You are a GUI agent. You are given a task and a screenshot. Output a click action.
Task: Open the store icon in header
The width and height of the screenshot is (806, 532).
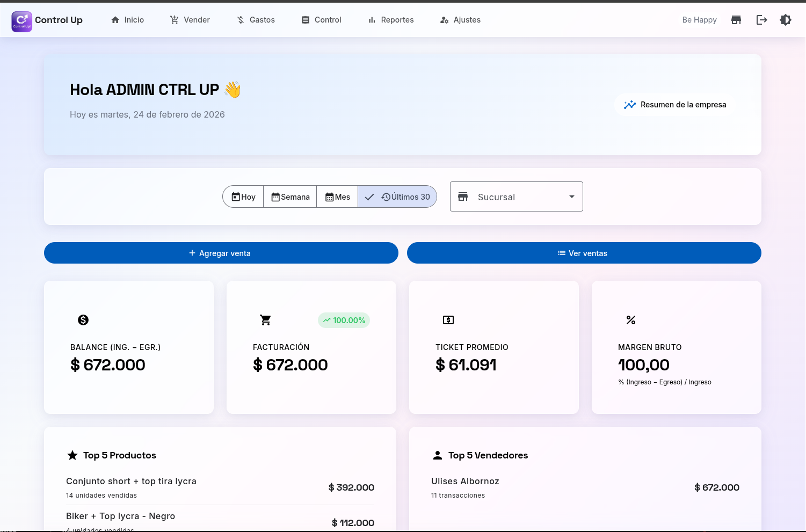point(736,20)
